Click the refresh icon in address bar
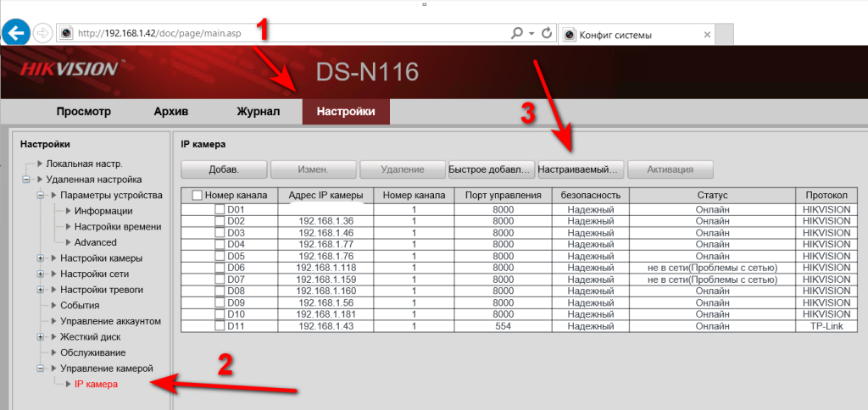The image size is (868, 410). [547, 33]
